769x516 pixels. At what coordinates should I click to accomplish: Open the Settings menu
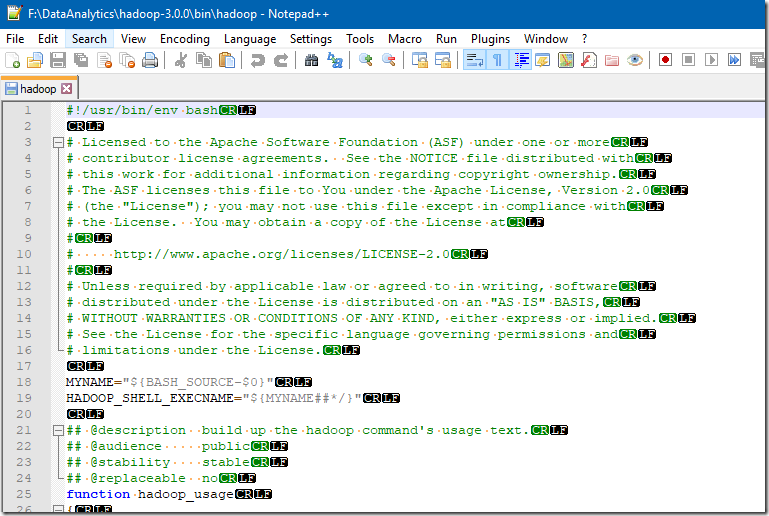(311, 39)
